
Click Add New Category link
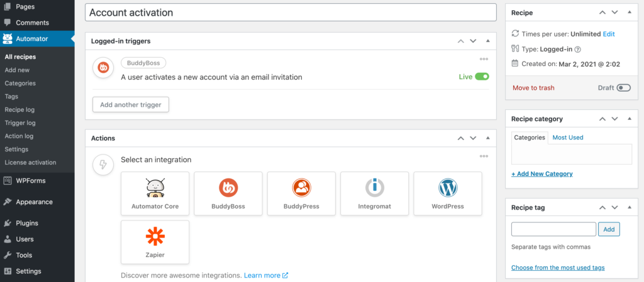coord(542,174)
